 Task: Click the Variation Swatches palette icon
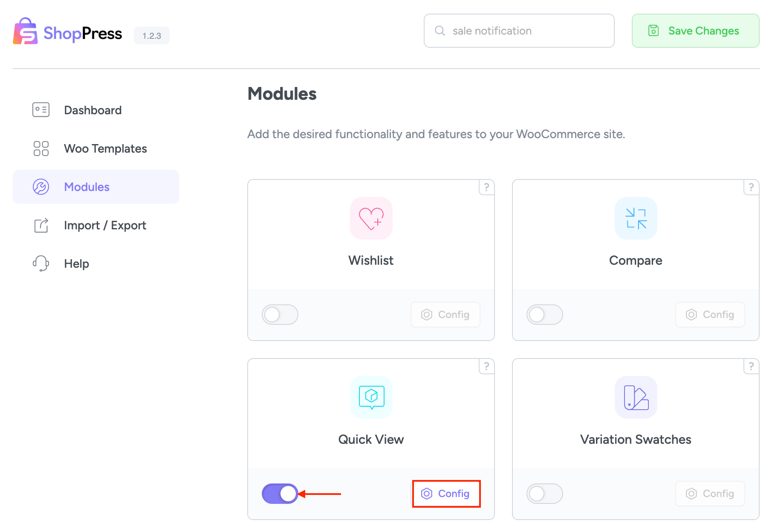click(636, 397)
